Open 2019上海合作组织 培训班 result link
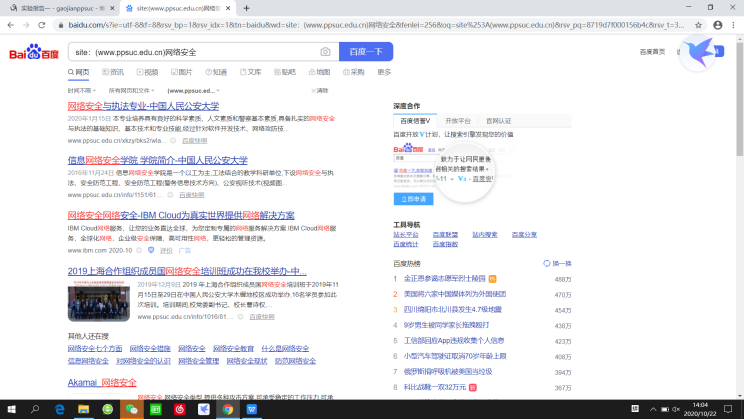 [x=187, y=271]
